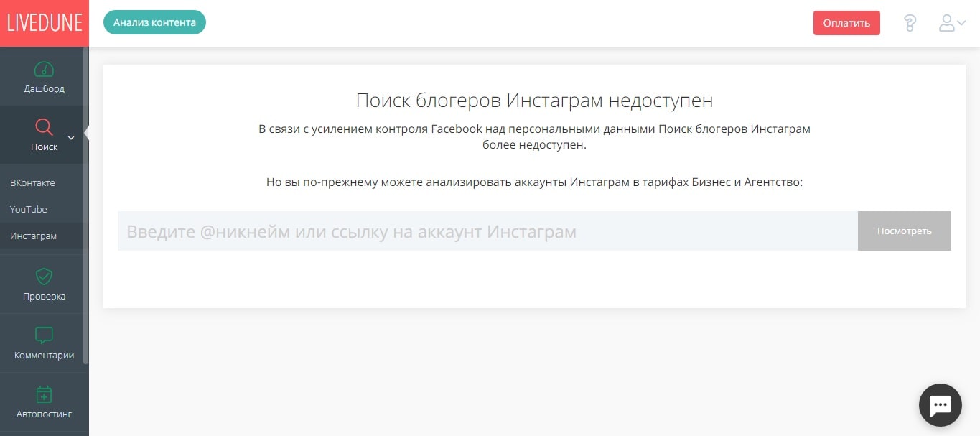Open the help question mark icon

click(x=910, y=23)
